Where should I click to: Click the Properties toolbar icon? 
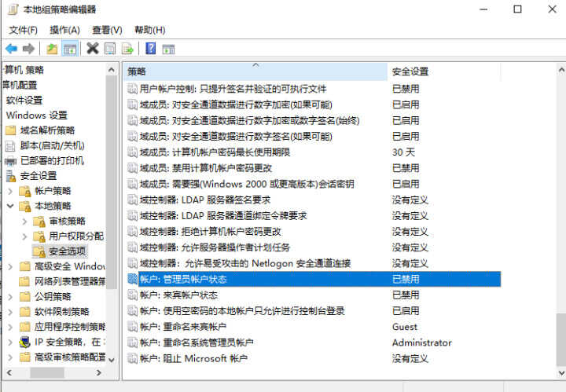(109, 49)
